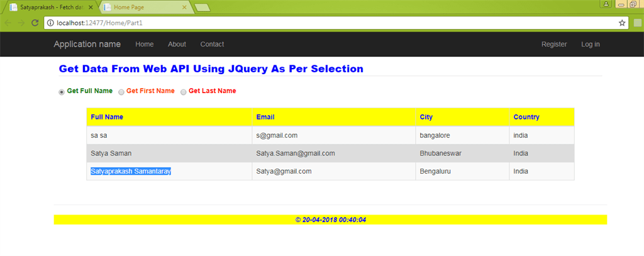The height and width of the screenshot is (256, 644).
Task: Click the City column header
Action: [462, 117]
